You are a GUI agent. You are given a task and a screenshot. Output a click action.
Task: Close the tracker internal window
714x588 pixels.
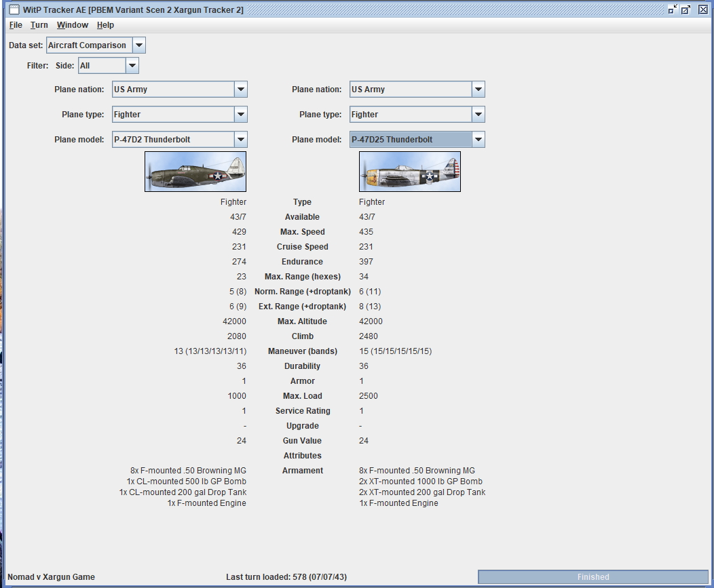coord(703,9)
